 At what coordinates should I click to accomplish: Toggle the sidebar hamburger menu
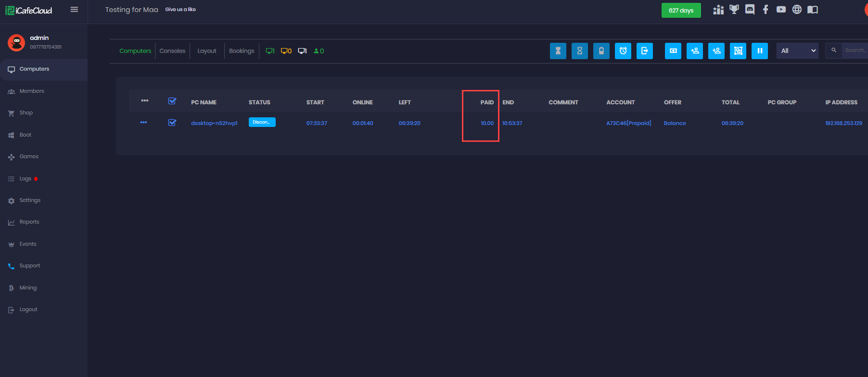[x=74, y=10]
